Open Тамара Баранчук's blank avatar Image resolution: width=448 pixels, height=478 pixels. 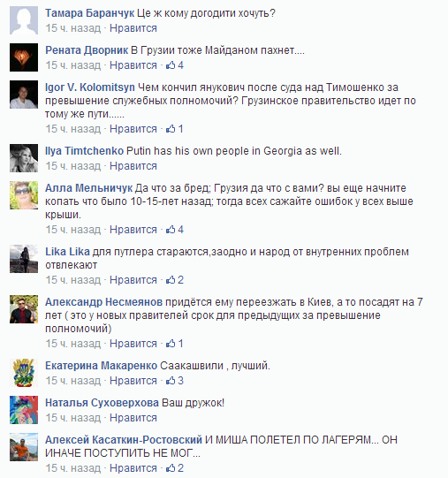[x=24, y=20]
